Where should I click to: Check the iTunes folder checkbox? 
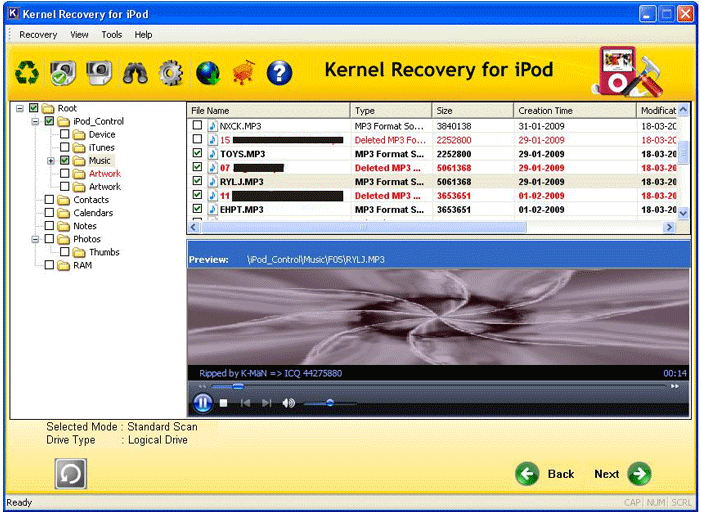click(x=65, y=147)
